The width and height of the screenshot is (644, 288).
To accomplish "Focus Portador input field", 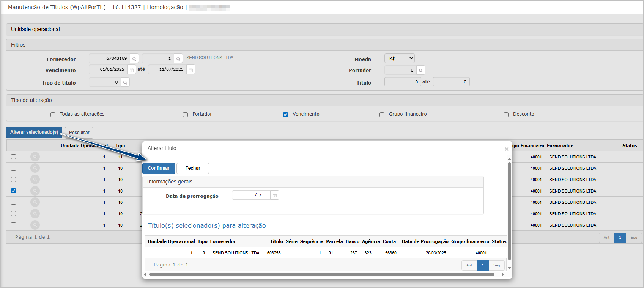I will (400, 70).
